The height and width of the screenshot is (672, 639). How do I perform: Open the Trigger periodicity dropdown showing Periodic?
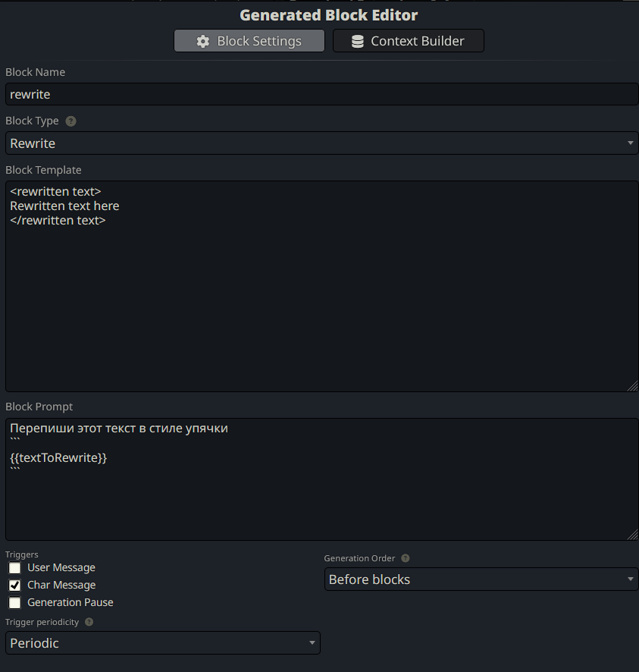163,643
